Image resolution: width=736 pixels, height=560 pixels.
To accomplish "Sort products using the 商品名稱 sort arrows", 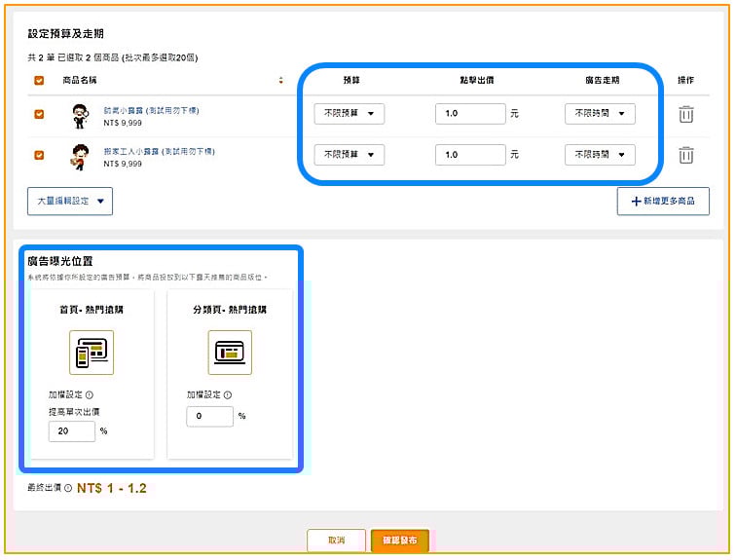I will [281, 80].
